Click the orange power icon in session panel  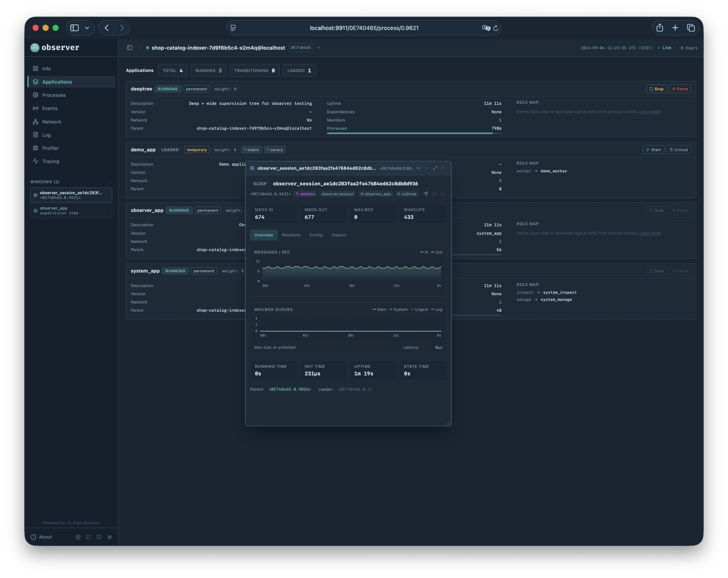click(x=434, y=194)
